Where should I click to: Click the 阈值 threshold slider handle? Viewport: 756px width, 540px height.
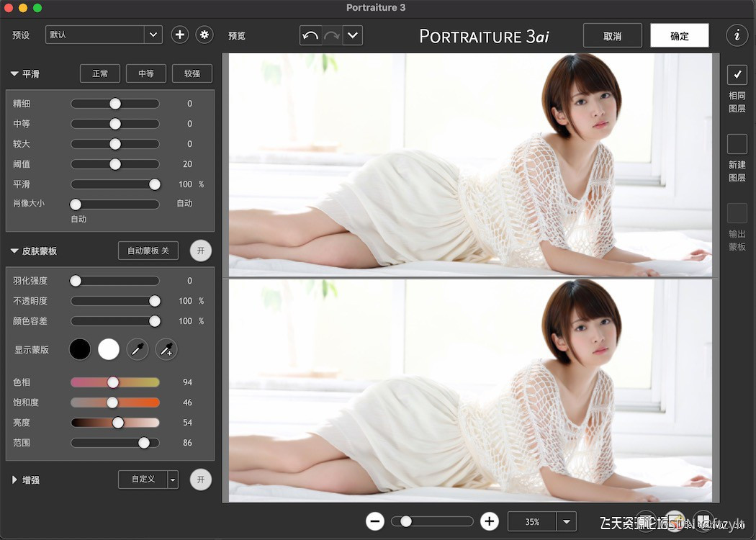coord(114,164)
